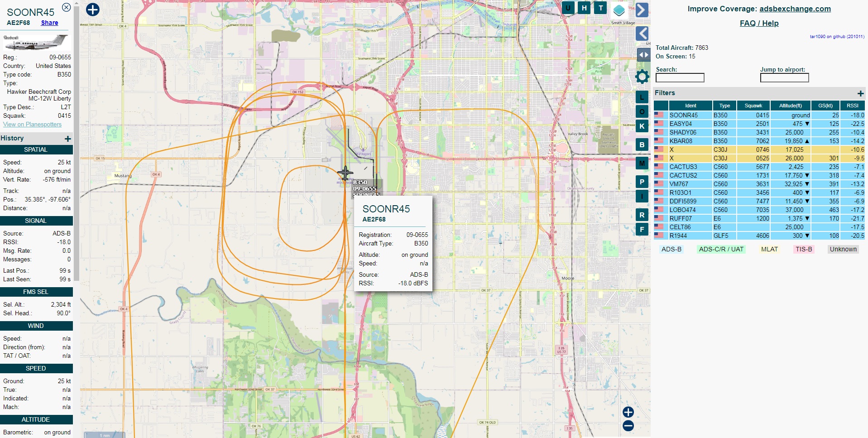Click the SIGNAL section header
The image size is (868, 438).
pyautogui.click(x=36, y=221)
